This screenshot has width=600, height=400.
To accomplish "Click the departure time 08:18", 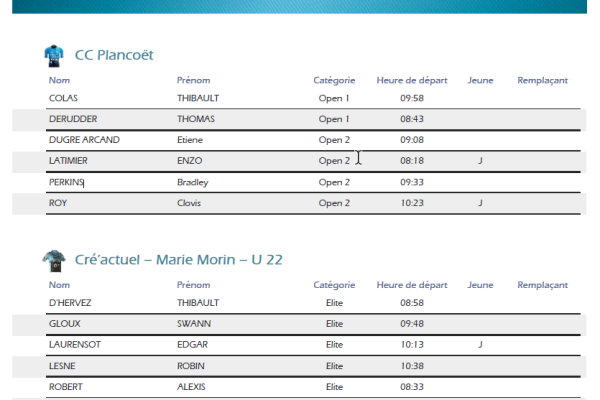I will click(412, 161).
